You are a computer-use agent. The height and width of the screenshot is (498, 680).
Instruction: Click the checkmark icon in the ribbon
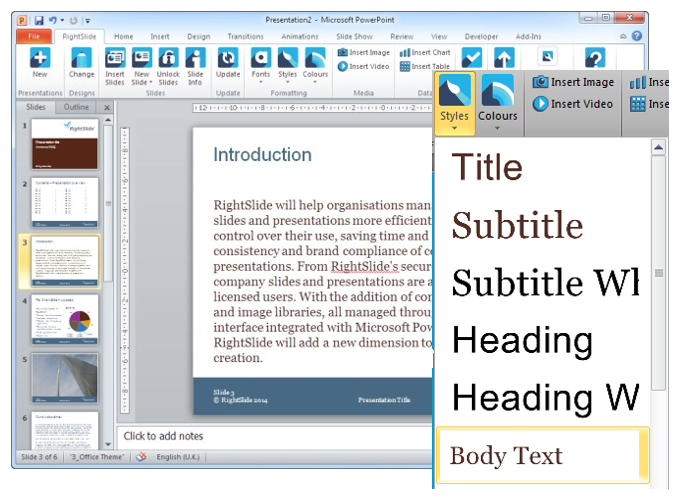pyautogui.click(x=471, y=58)
